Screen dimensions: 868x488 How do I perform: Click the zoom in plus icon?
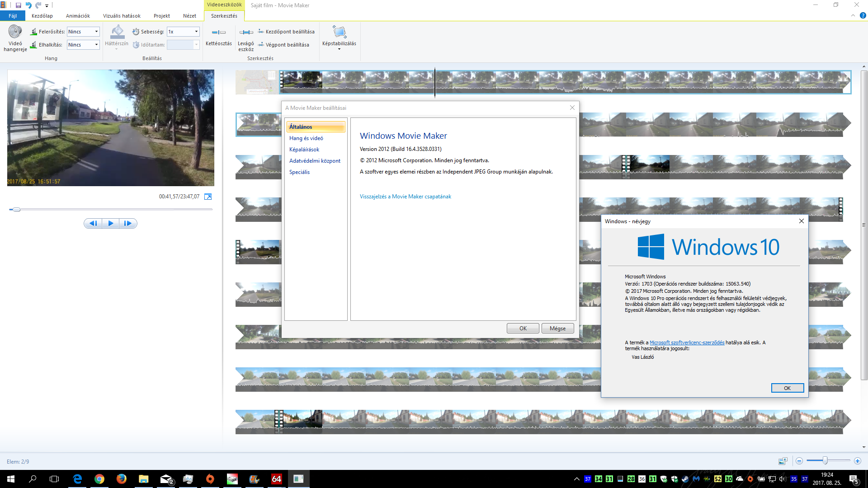(x=858, y=461)
